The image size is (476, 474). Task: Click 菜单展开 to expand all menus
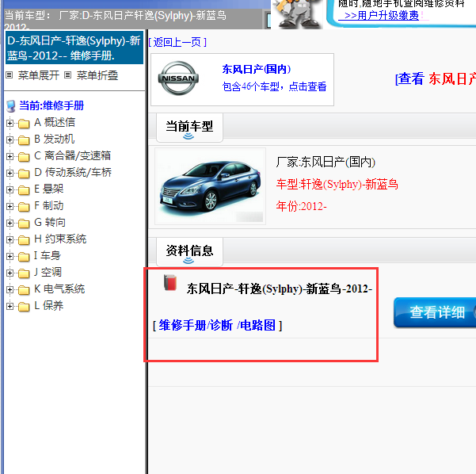[39, 75]
